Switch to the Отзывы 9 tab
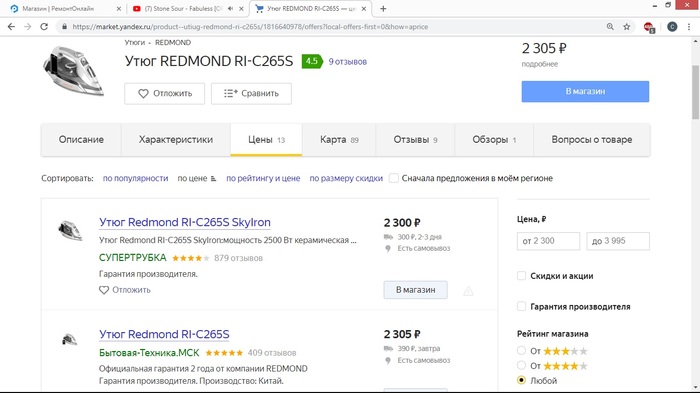 tap(415, 140)
